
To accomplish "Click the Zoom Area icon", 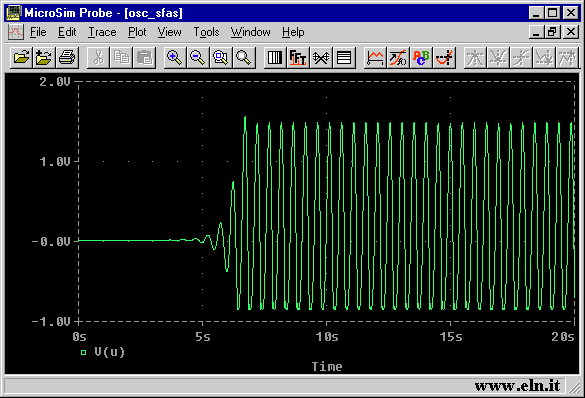I will click(x=221, y=58).
